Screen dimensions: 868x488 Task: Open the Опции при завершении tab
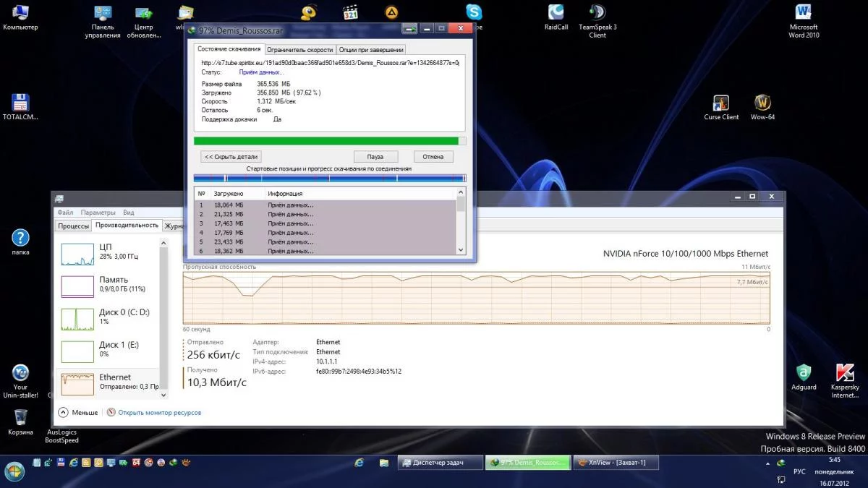click(x=370, y=50)
